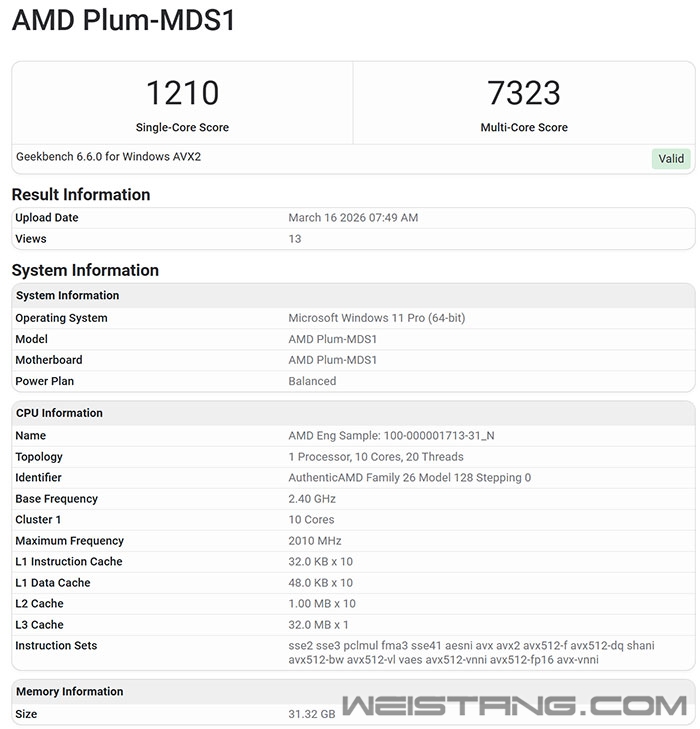
Task: Click the Valid status badge
Action: (671, 159)
